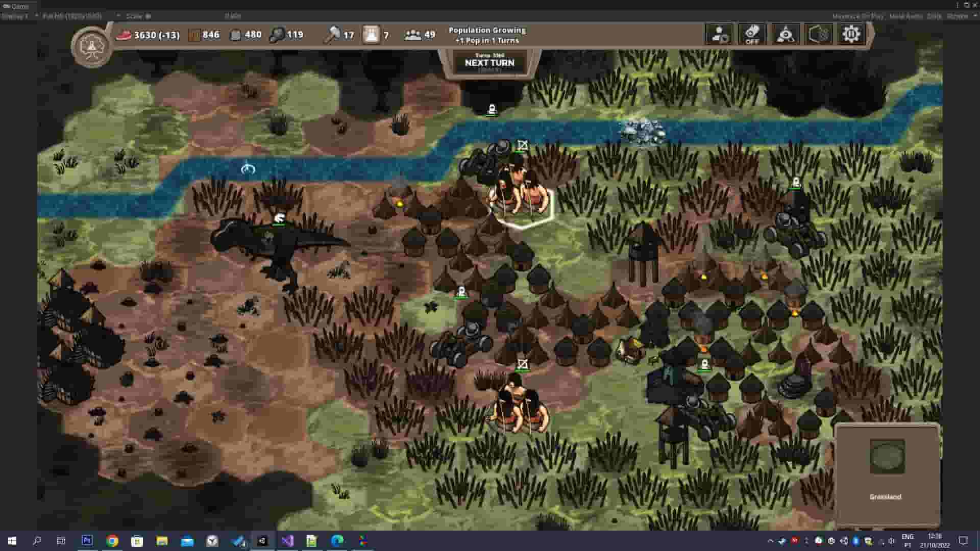Viewport: 980px width, 551px height.
Task: Open the hexagon map overlay icon
Action: click(818, 34)
